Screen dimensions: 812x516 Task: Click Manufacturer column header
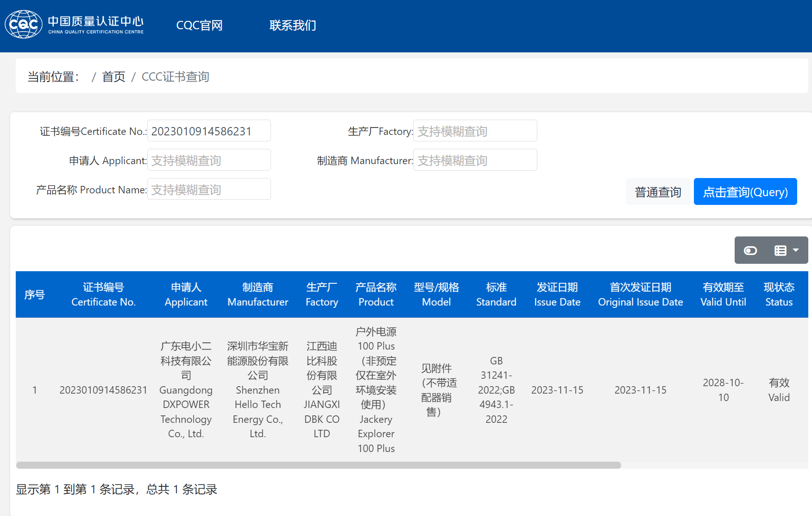(258, 294)
